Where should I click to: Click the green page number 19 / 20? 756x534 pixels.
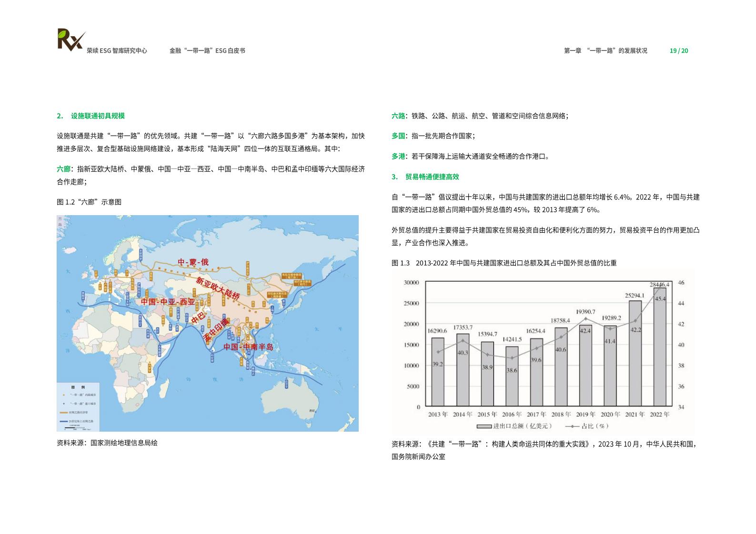pos(679,51)
